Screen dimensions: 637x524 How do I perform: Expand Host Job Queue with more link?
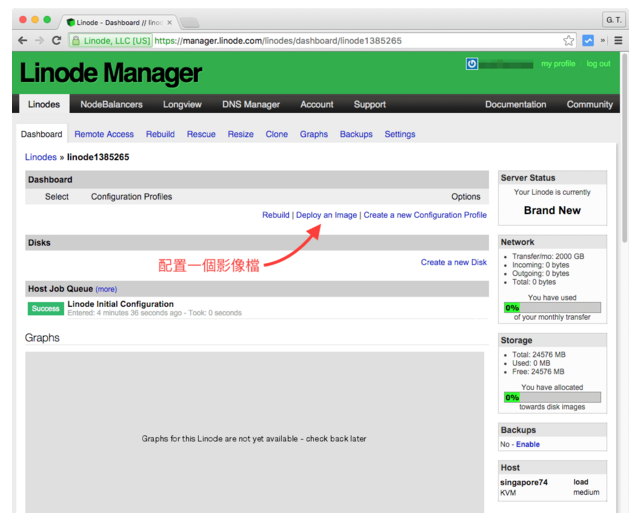tap(106, 289)
